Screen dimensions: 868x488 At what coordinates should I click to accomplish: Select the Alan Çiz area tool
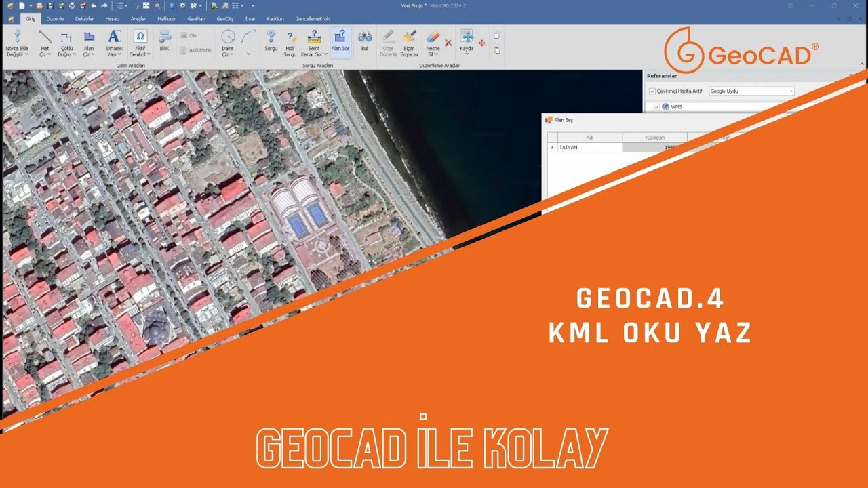tap(89, 42)
